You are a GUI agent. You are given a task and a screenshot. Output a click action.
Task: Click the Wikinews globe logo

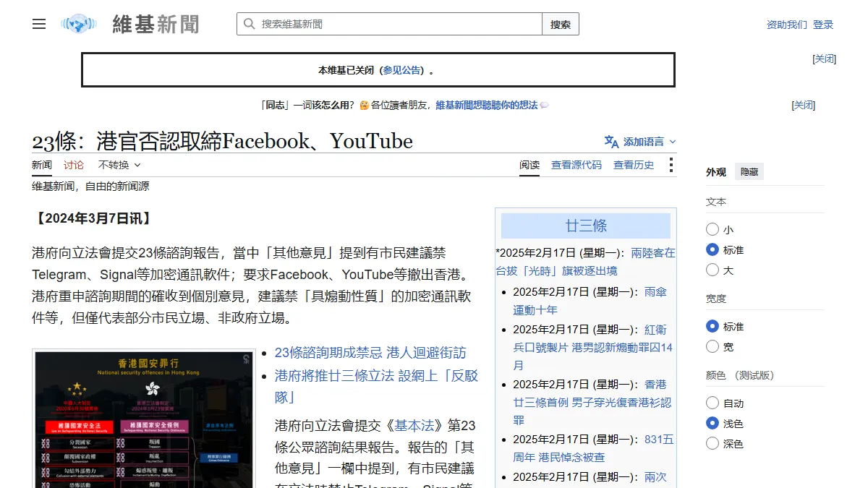(x=79, y=24)
